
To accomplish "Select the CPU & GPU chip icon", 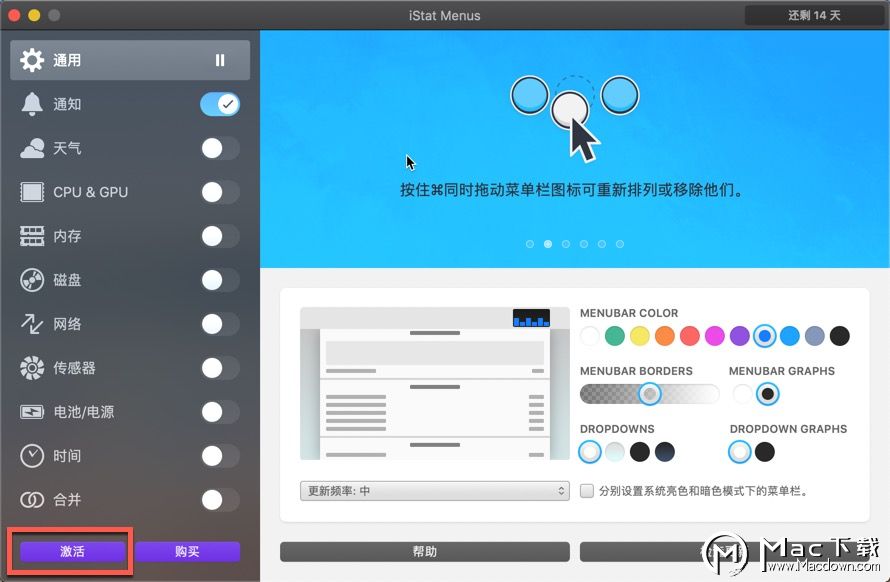I will [x=32, y=192].
